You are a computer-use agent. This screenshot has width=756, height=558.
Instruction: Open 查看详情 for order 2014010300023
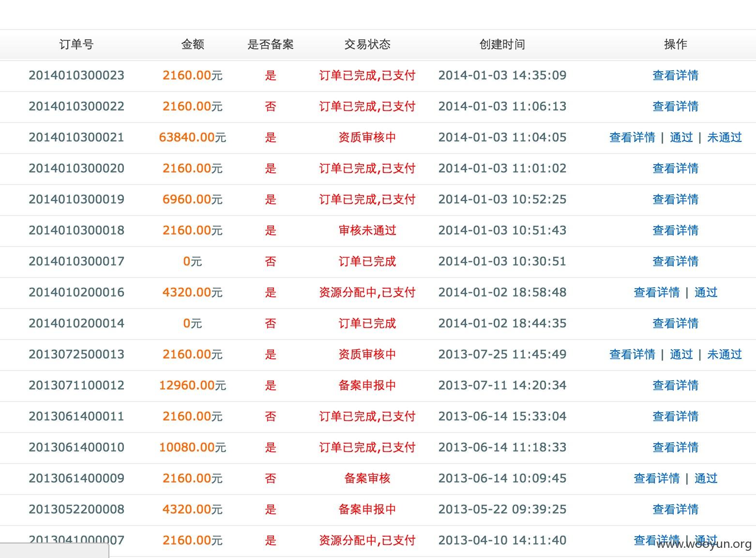pyautogui.click(x=675, y=76)
